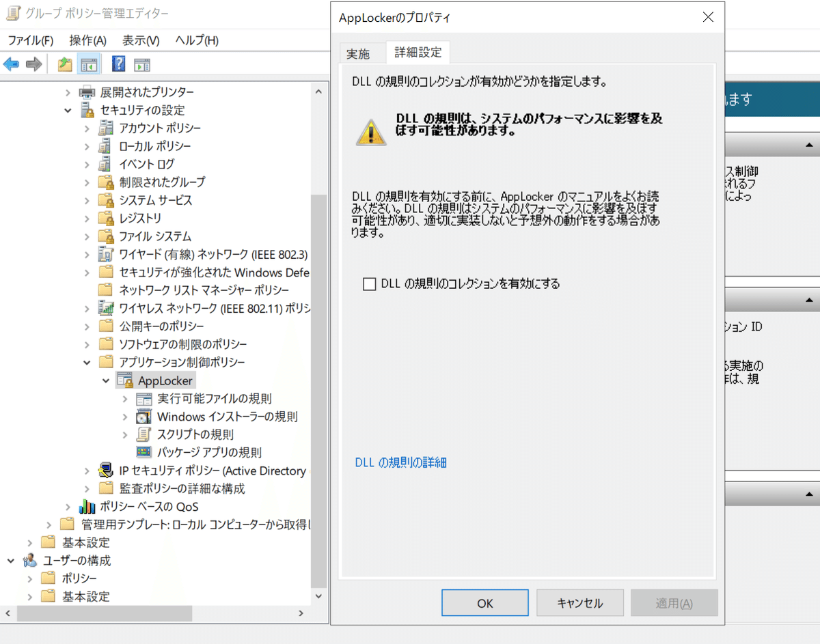Expand the ローカル ポリシー node
Viewport: 820px width, 644px height.
[x=86, y=146]
